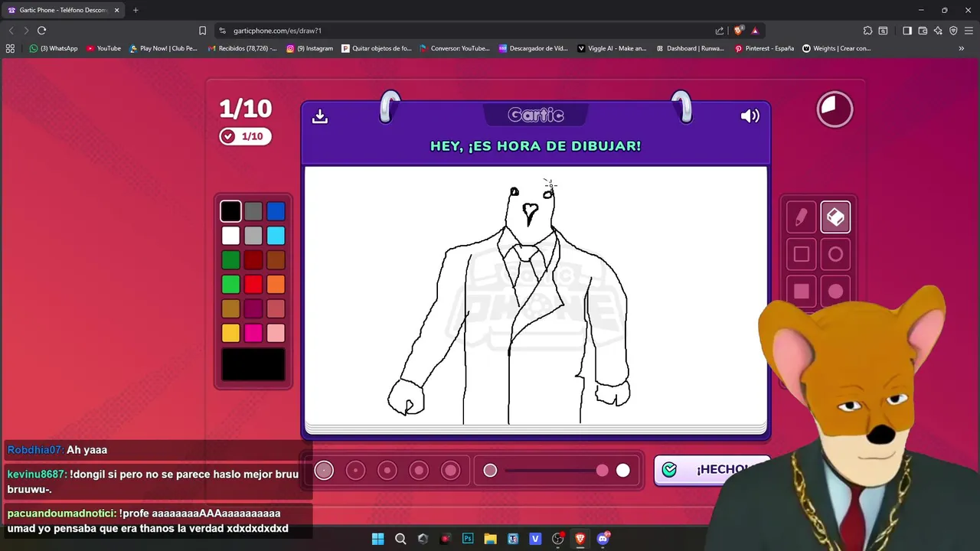Select the smallest brush size

(324, 471)
